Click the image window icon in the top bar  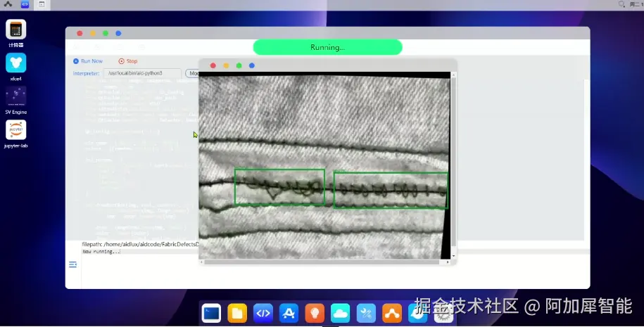[42, 4]
